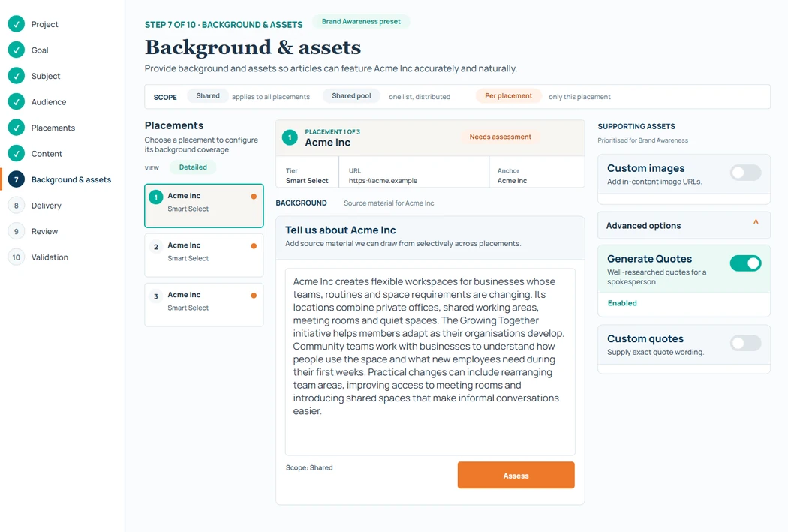Click the Source material for Acme Inc text
The image size is (788, 532).
(x=389, y=203)
